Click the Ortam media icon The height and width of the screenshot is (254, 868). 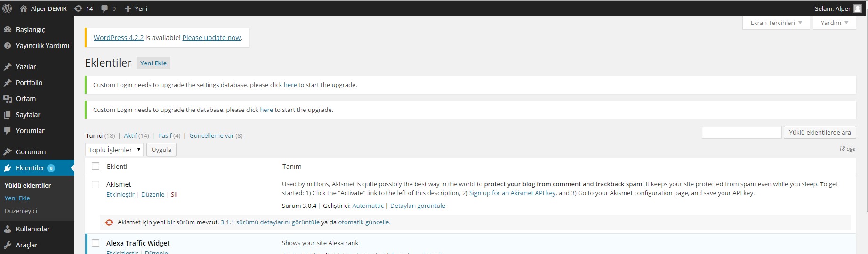pos(8,99)
